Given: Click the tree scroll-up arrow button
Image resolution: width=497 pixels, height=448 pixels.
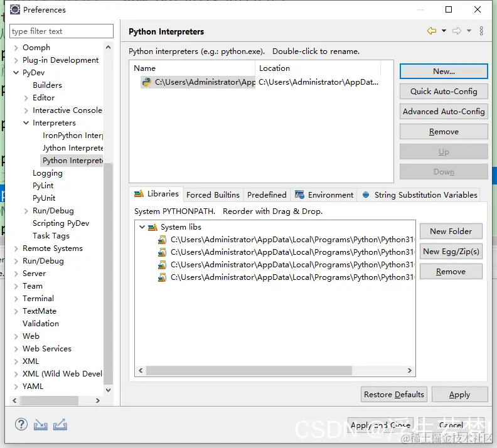Looking at the screenshot, I should 108,47.
